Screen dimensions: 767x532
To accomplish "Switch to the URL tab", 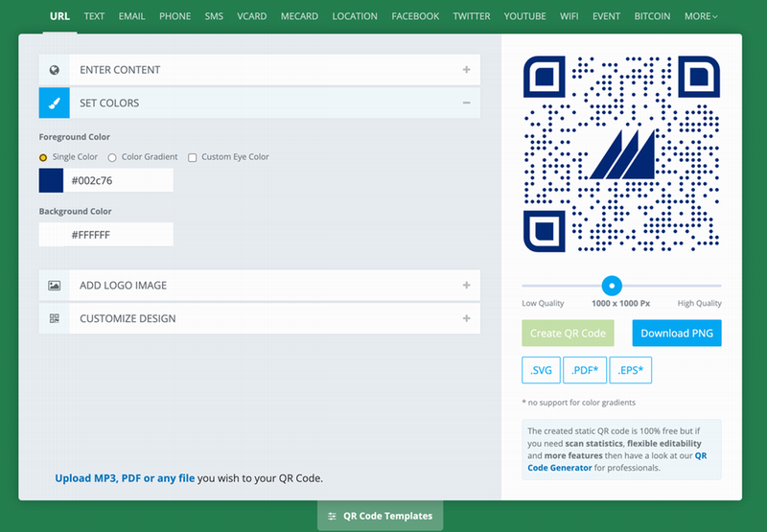I will tap(59, 16).
